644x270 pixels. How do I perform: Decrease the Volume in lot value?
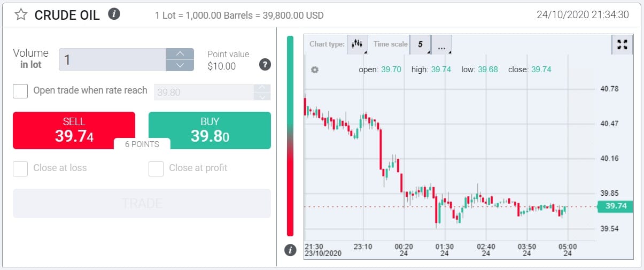coord(180,65)
